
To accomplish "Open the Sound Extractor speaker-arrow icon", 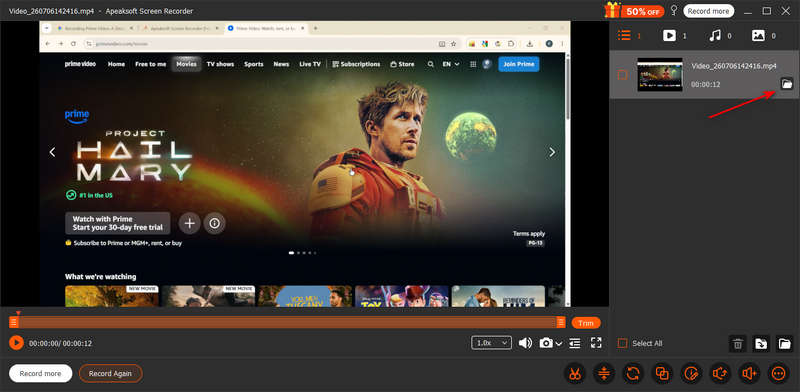I will (x=720, y=374).
